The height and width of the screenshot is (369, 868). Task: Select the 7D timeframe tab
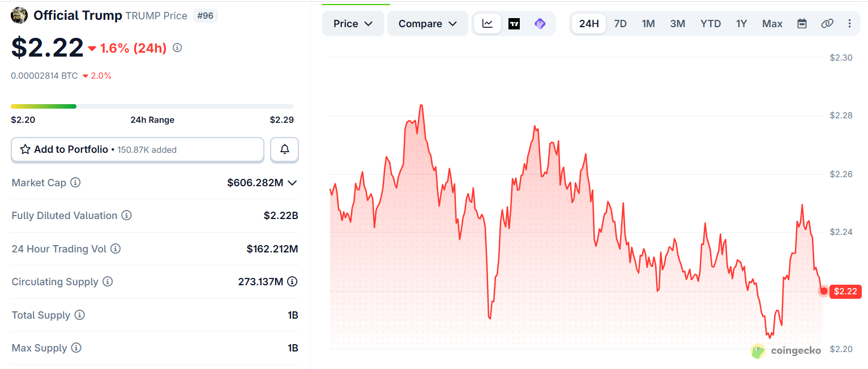(x=621, y=24)
